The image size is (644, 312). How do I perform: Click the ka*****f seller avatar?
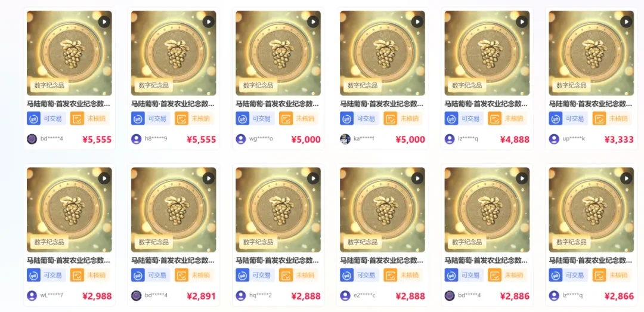point(345,139)
